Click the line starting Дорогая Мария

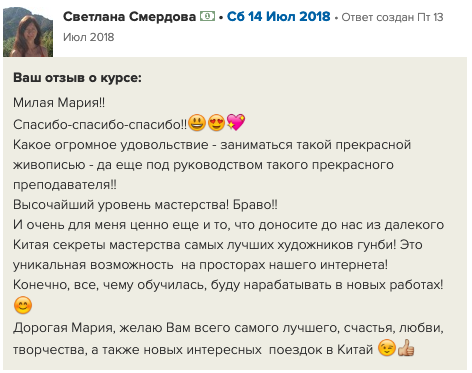coord(228,328)
